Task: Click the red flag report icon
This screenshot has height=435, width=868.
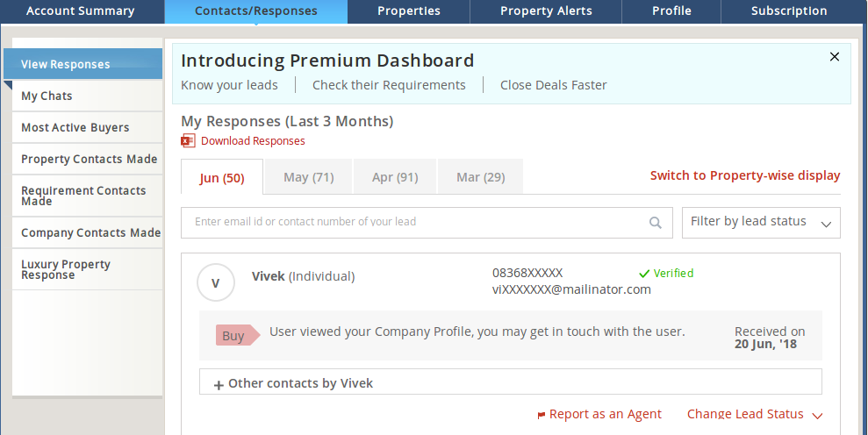Action: pyautogui.click(x=541, y=415)
